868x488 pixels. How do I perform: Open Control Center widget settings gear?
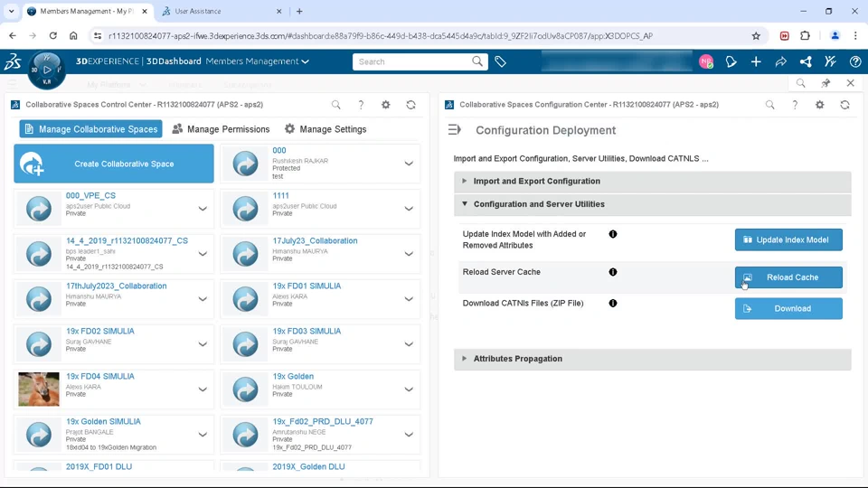pyautogui.click(x=386, y=105)
